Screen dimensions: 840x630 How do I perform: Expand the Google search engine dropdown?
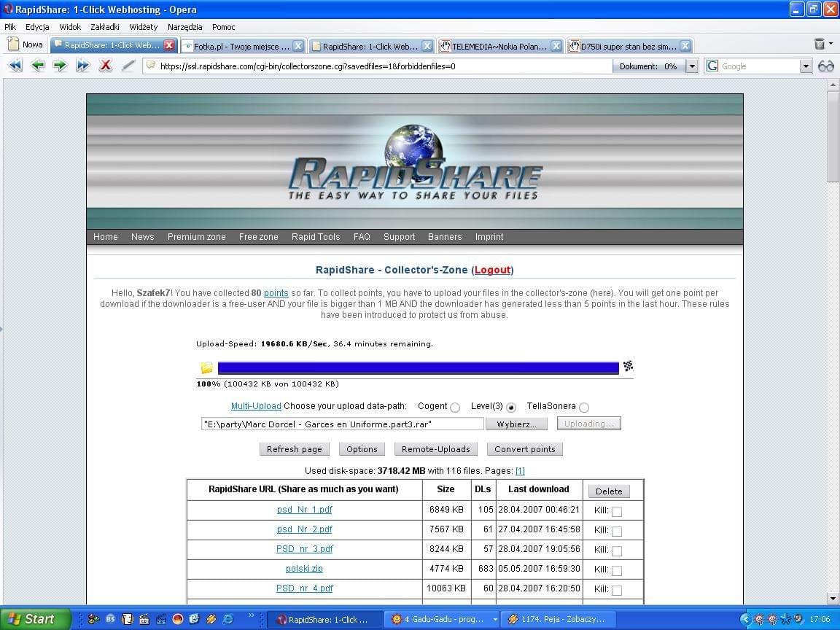806,66
